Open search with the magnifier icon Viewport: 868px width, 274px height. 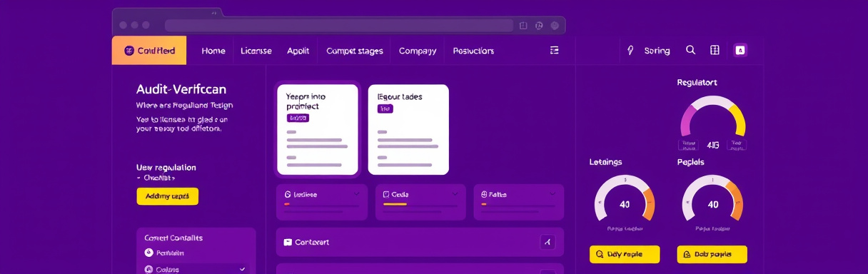click(x=690, y=50)
